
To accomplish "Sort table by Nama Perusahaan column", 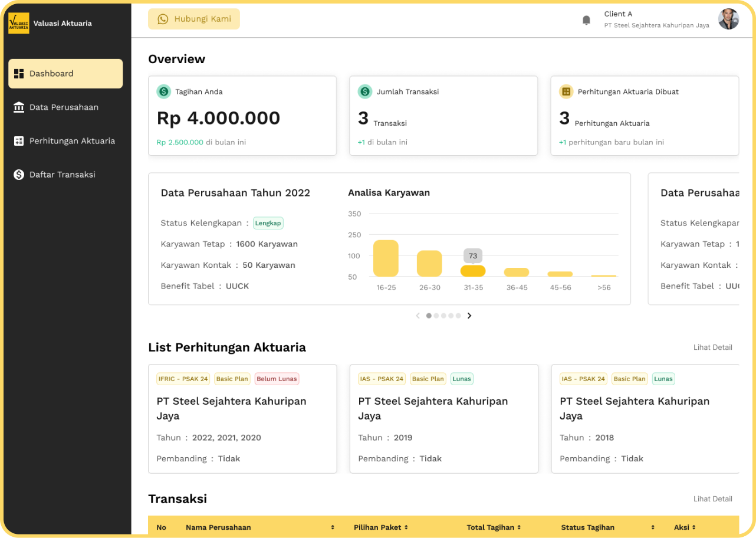I will pos(333,527).
